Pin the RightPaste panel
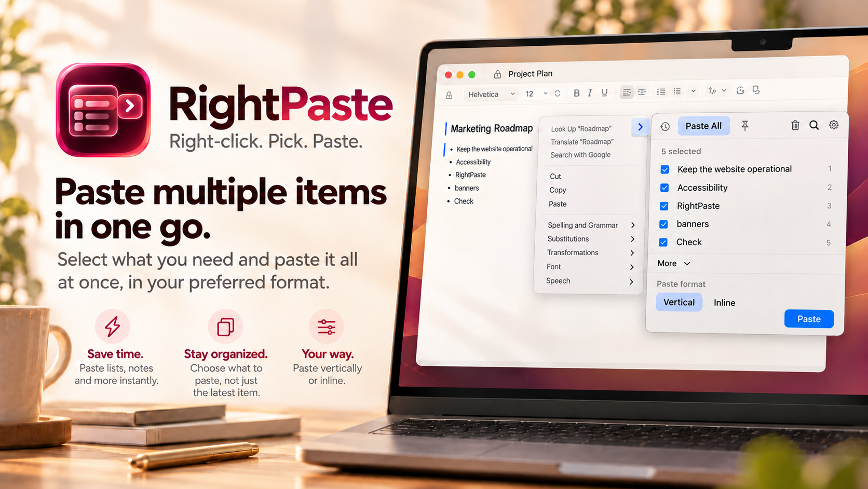This screenshot has height=489, width=868. [745, 126]
